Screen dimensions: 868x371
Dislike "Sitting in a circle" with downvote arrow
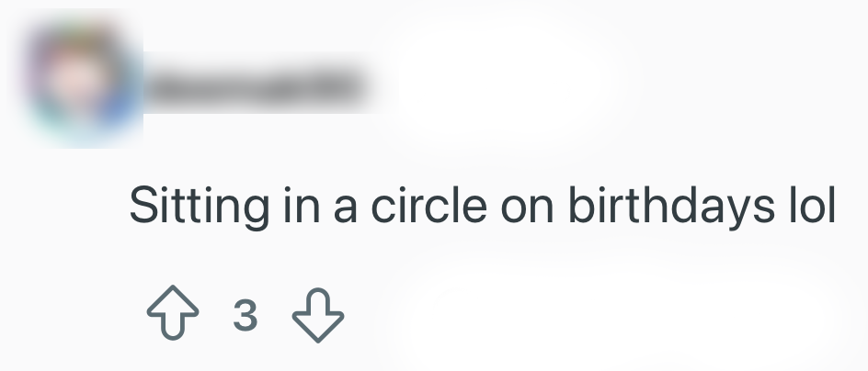pos(317,316)
